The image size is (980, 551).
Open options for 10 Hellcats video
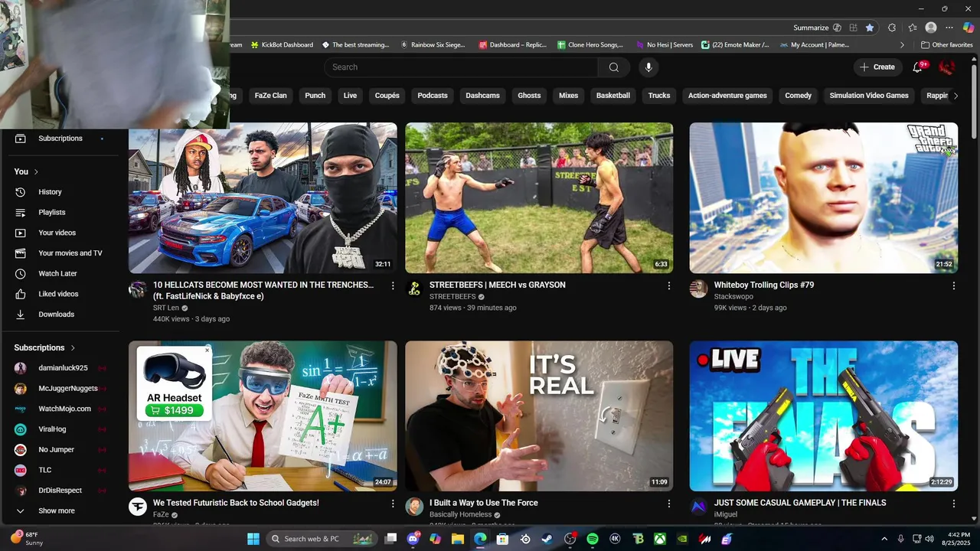click(393, 285)
